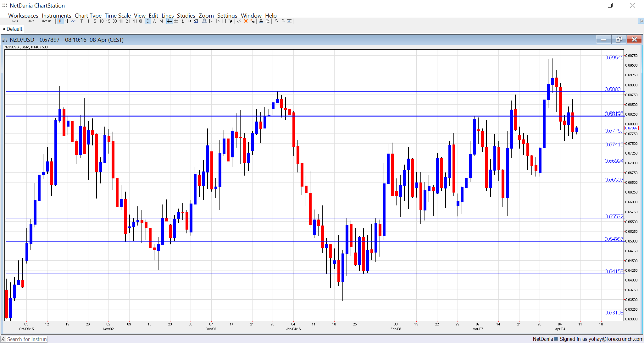This screenshot has height=343, width=644.
Task: Open print preview
Action: pos(267,21)
